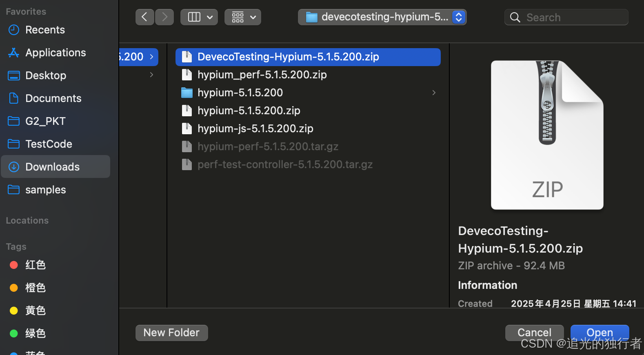Select DevecoTesting-Hypium-5.1.5.200.zip file

coord(308,57)
